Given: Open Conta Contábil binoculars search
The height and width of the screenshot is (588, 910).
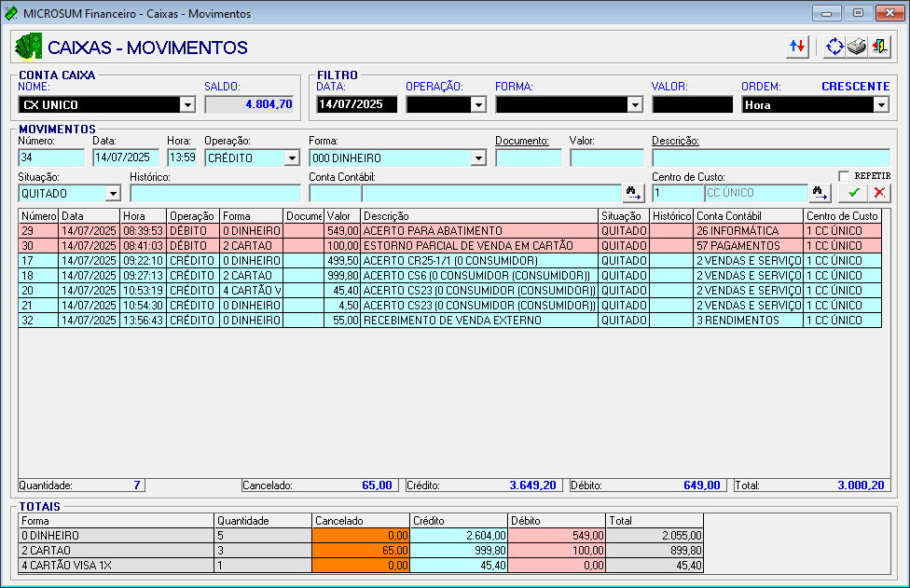Looking at the screenshot, I should (634, 193).
